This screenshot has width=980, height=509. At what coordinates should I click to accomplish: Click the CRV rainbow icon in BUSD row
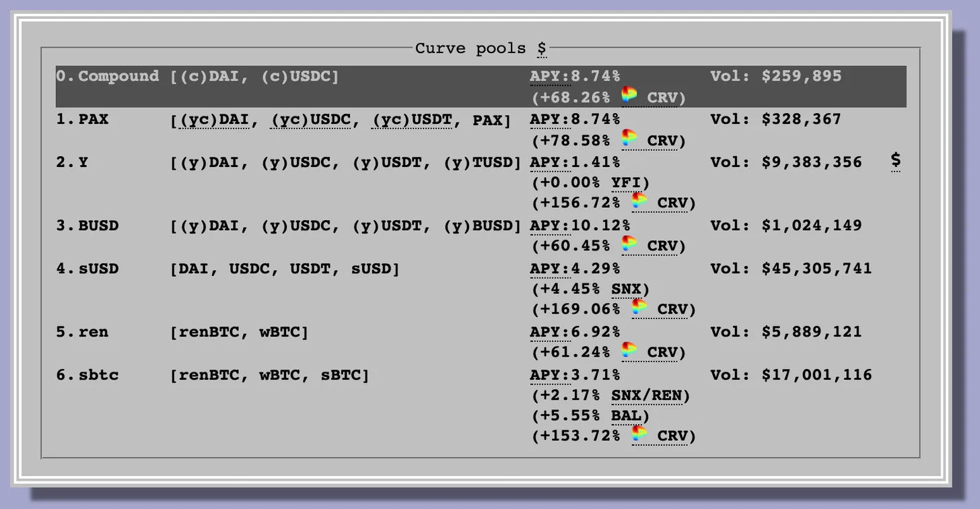(x=629, y=244)
